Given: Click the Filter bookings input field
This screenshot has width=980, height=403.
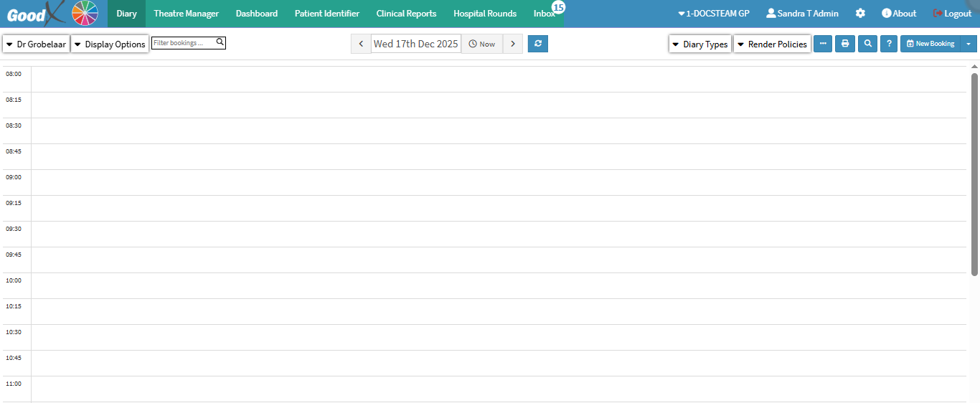Looking at the screenshot, I should (184, 43).
